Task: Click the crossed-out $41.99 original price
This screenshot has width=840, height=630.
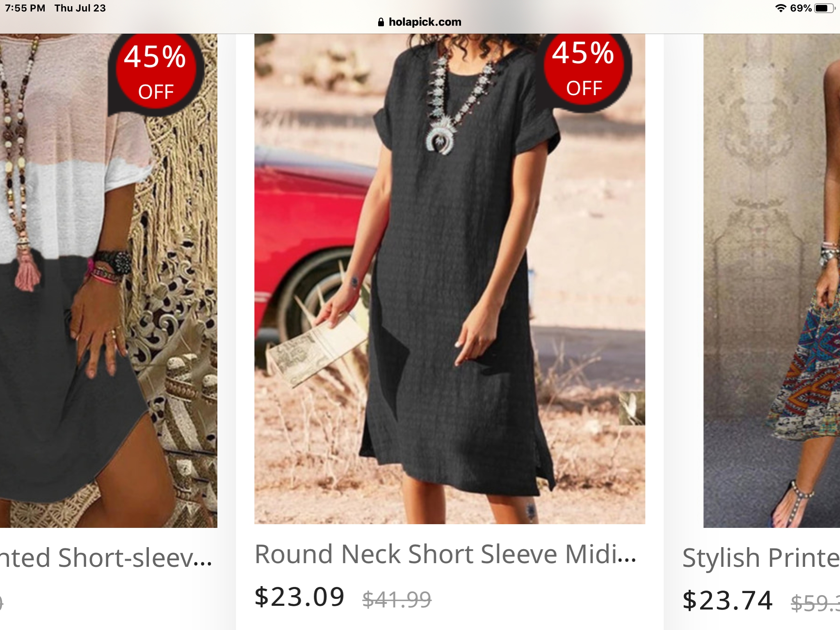Action: pos(397,599)
